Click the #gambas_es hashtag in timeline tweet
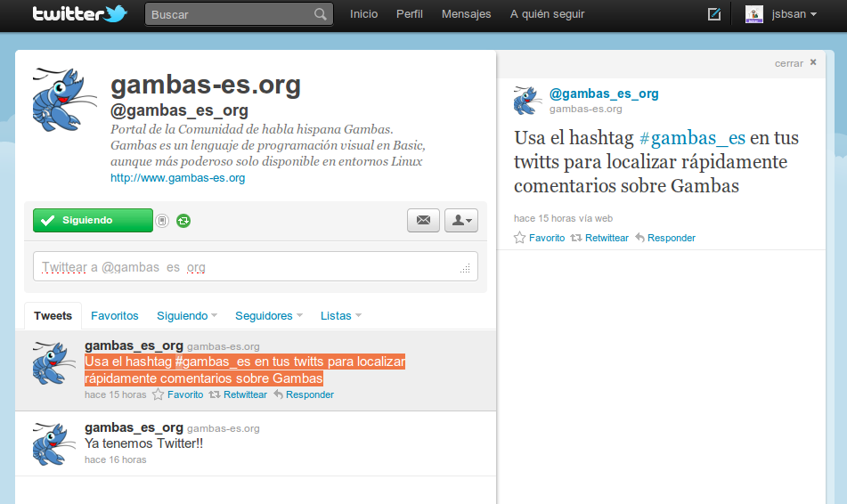The width and height of the screenshot is (847, 504). (x=212, y=362)
